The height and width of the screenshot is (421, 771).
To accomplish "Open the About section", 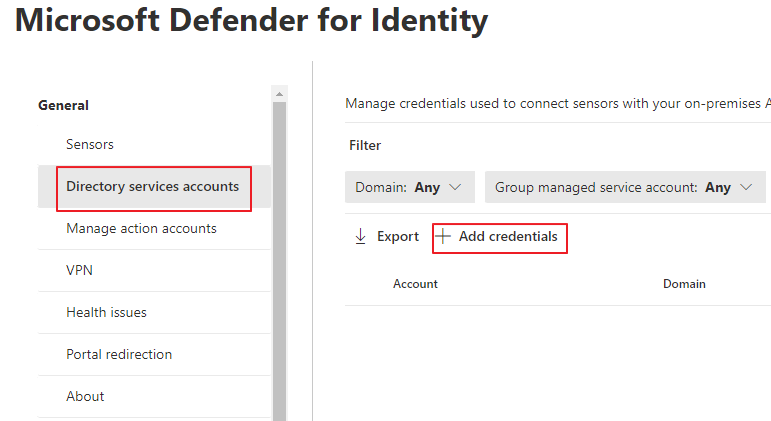I will tap(154, 396).
